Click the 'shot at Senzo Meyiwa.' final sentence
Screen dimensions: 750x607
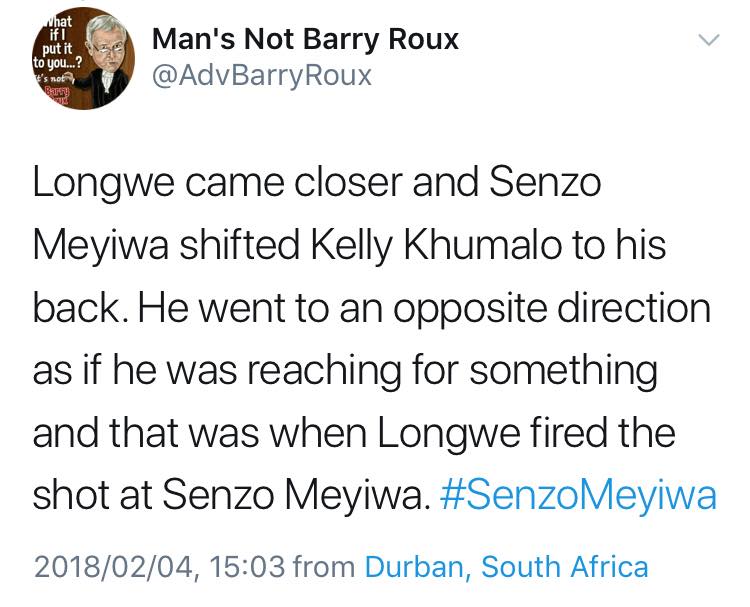(229, 495)
